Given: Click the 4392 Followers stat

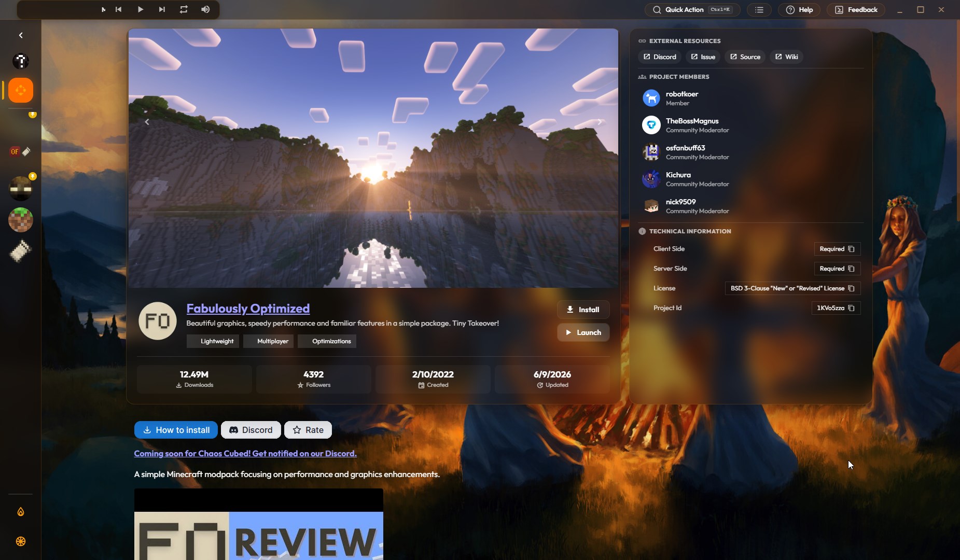Looking at the screenshot, I should pos(314,379).
